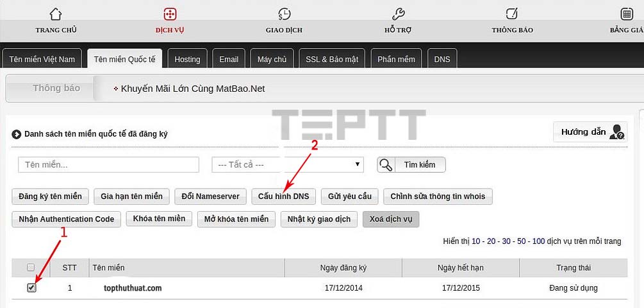Viewport: 644px width, 308px height.
Task: Show 10 services per page
Action: click(x=475, y=241)
